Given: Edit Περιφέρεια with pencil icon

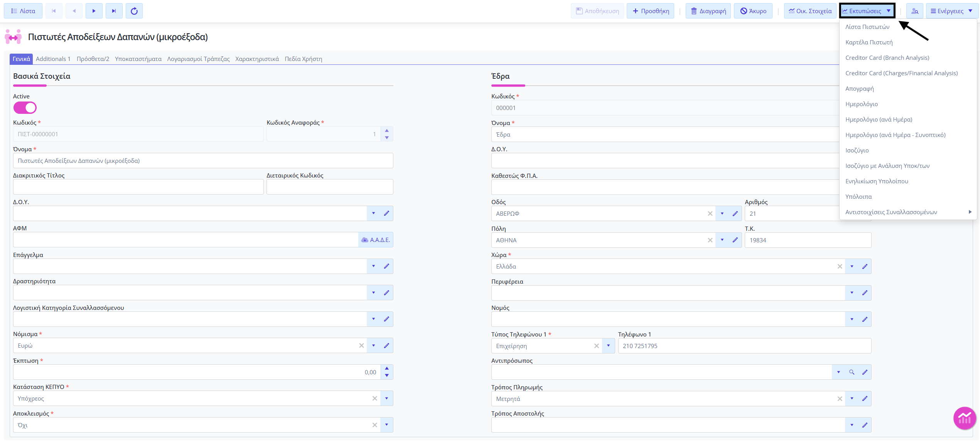Looking at the screenshot, I should pos(865,293).
